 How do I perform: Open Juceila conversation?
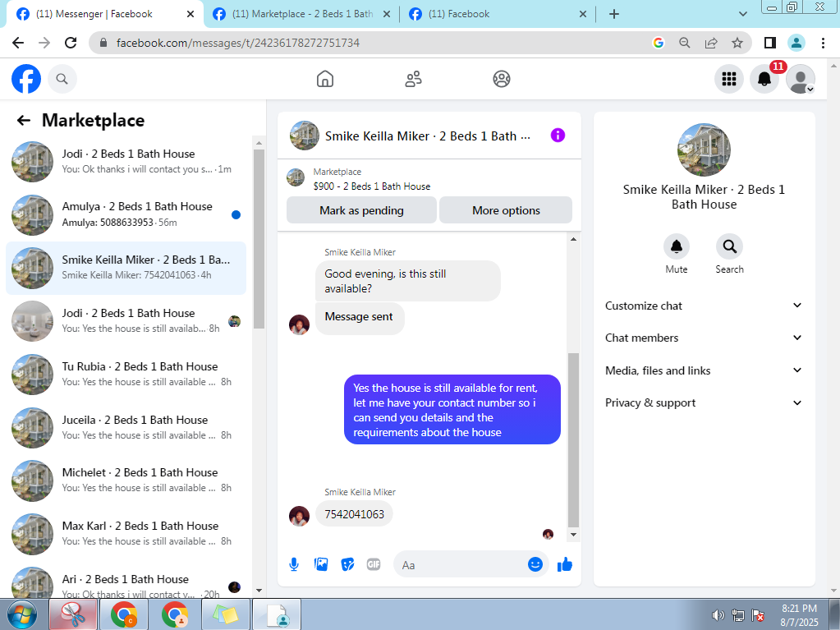(x=126, y=427)
